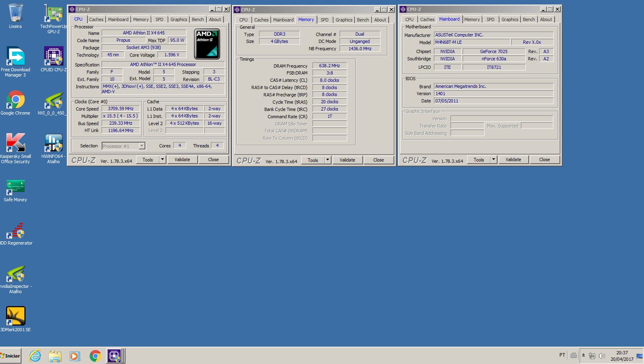Image resolution: width=644 pixels, height=364 pixels.
Task: Click the M4N68T-M LE model field
Action: 472,42
